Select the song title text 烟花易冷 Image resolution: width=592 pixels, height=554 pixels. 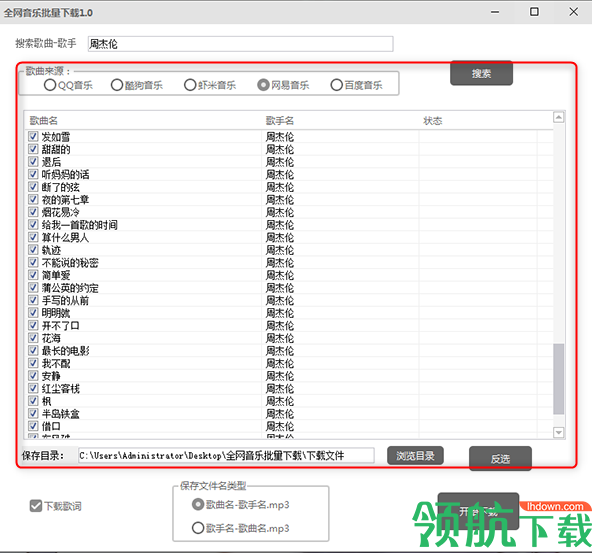[x=60, y=212]
